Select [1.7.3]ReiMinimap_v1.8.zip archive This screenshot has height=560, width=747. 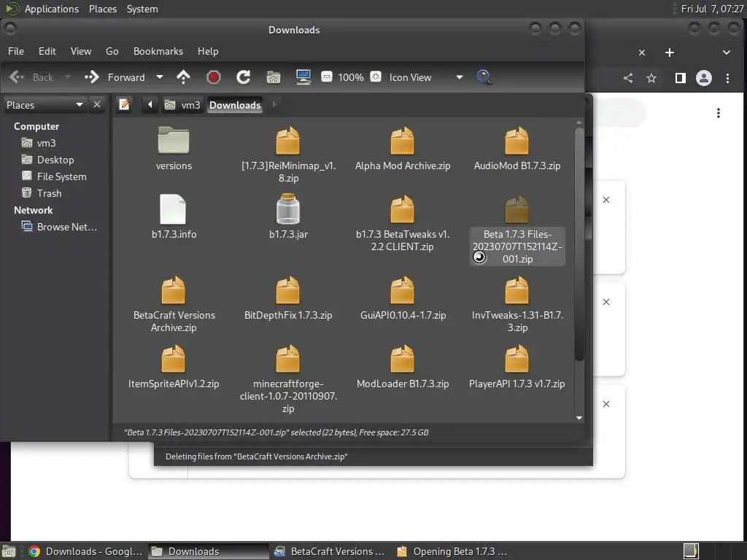click(288, 155)
